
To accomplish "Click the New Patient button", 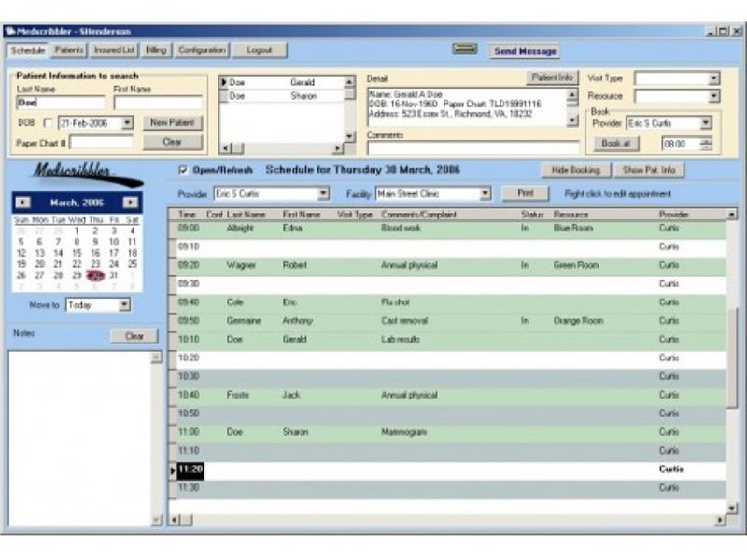I will [173, 123].
